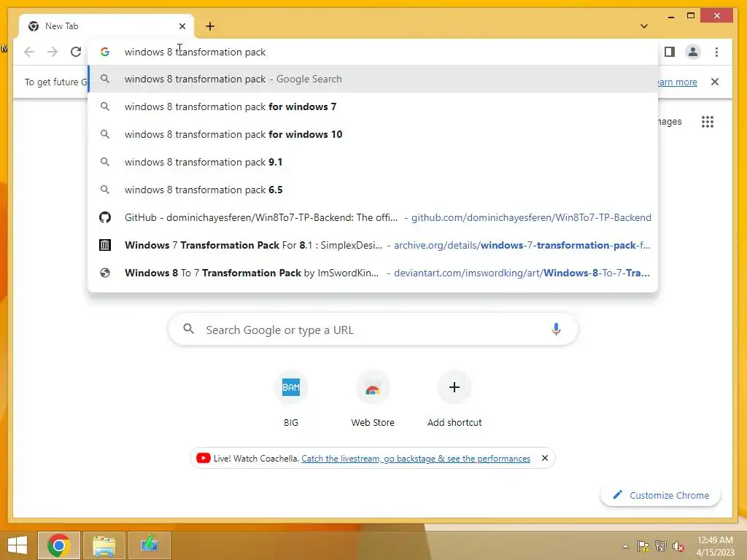Open the Web Store shortcut
This screenshot has height=560, width=747.
pos(373,399)
